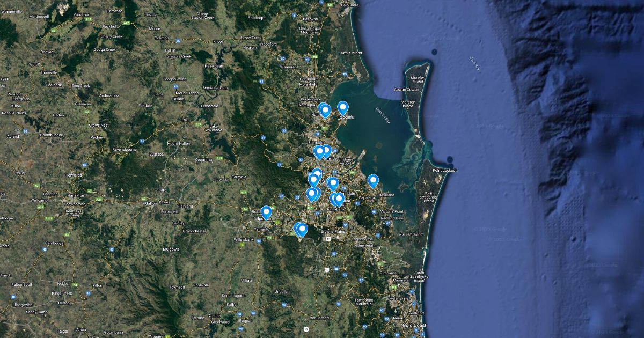The width and height of the screenshot is (644, 338).
Task: Click the Grandchester label
Action: [x=194, y=231]
